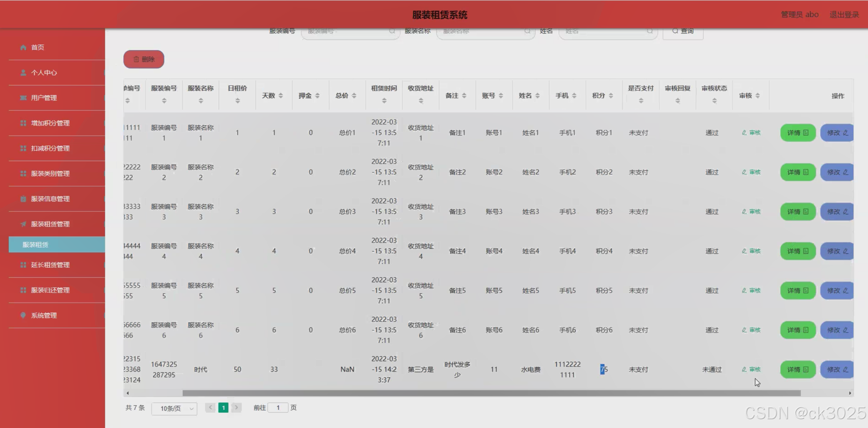Click the 前往 page number input
Viewport: 868px width, 428px height.
tap(278, 408)
